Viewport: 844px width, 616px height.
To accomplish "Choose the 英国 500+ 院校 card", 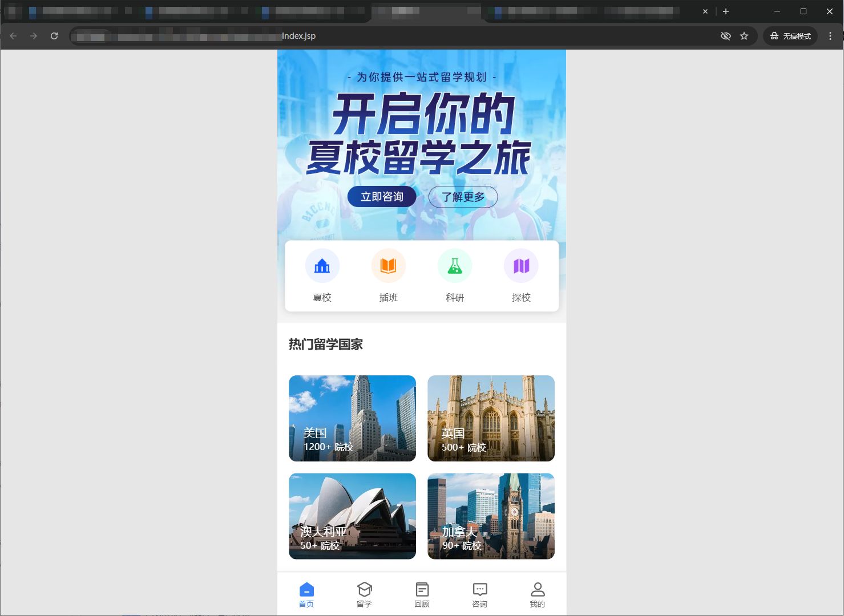I will point(491,418).
